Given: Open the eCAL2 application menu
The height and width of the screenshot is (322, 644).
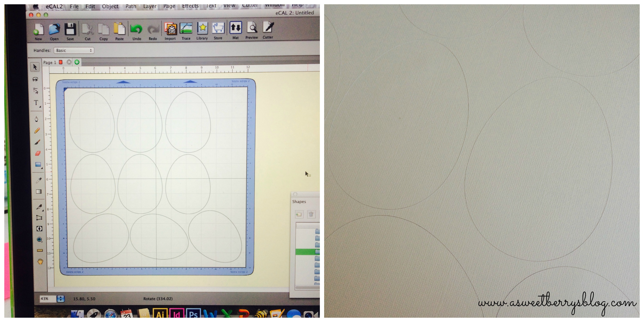Looking at the screenshot, I should (54, 6).
